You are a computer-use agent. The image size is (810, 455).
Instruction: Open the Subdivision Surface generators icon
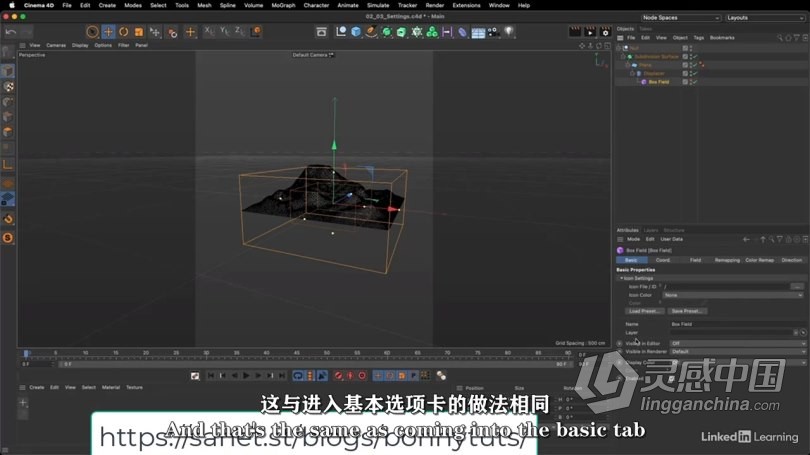point(386,32)
